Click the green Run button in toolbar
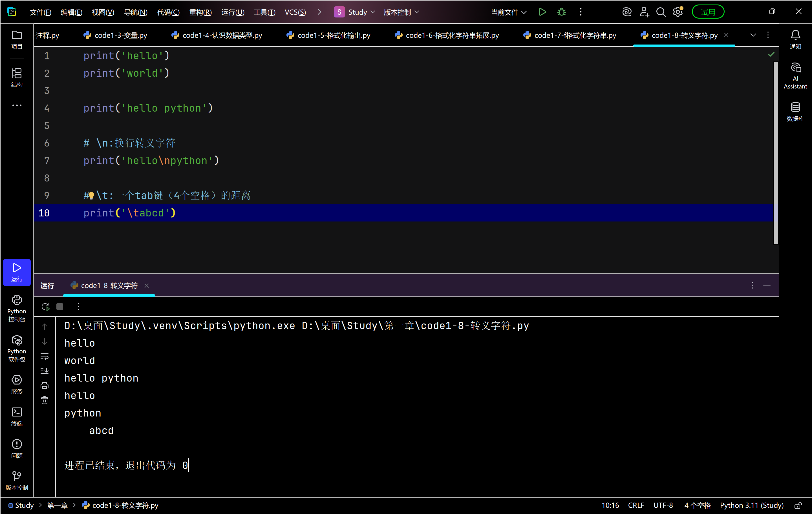This screenshot has width=812, height=514. coord(542,12)
